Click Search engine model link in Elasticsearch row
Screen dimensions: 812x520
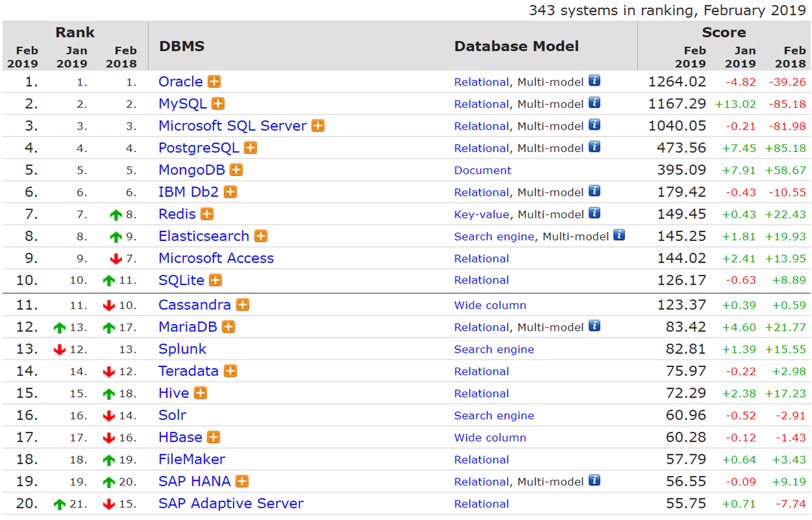coord(494,237)
